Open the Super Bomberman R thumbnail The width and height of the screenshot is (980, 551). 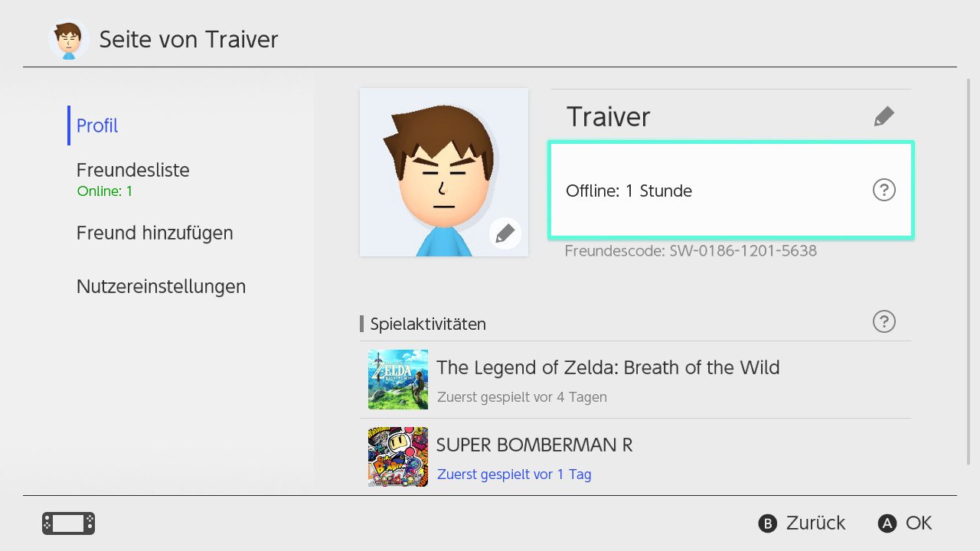pyautogui.click(x=398, y=457)
